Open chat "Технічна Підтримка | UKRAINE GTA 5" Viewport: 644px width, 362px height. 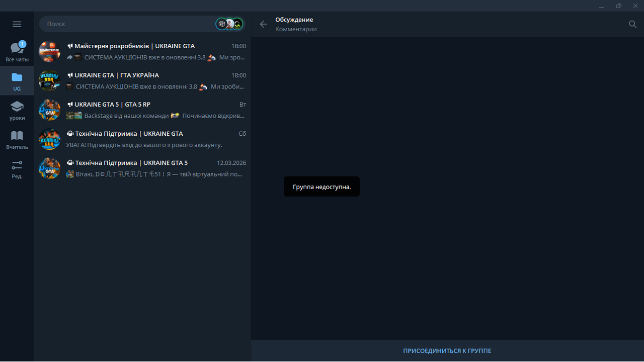(142, 168)
